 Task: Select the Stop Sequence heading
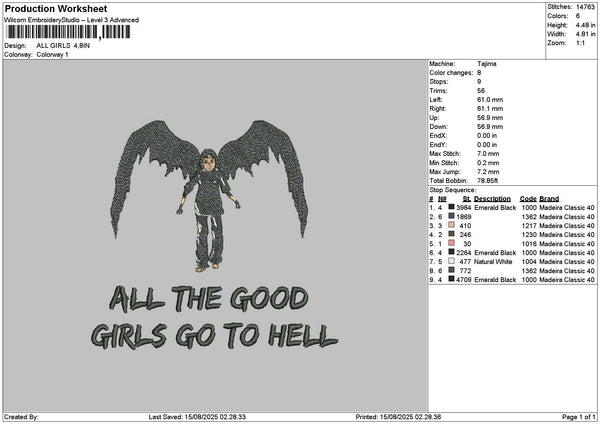[x=452, y=188]
